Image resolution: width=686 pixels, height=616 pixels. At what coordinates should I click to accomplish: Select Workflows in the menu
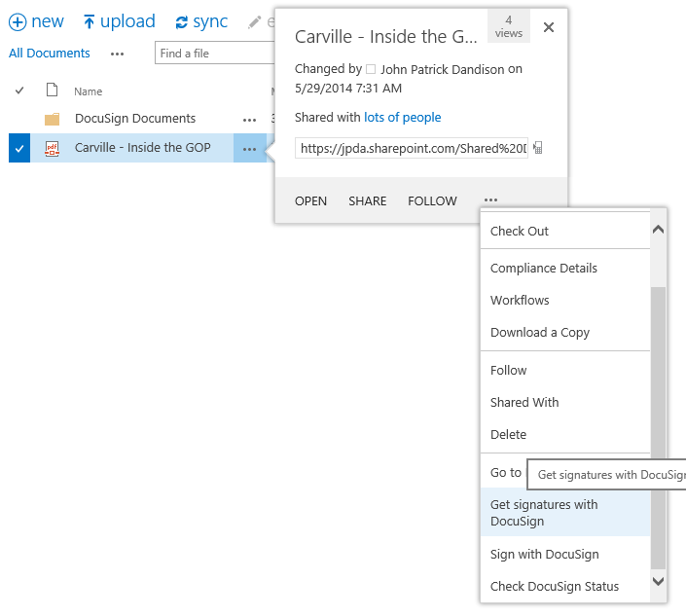565,300
